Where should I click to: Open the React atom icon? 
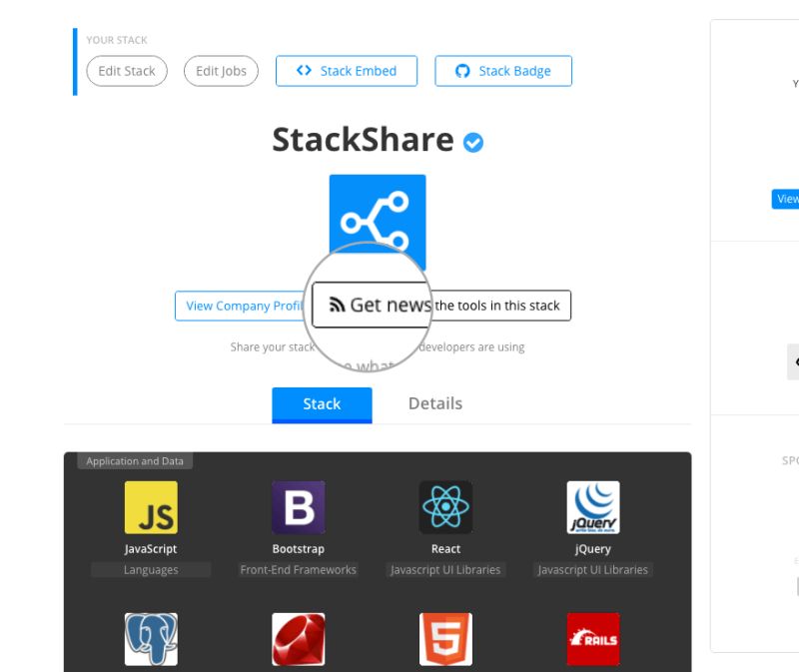click(x=445, y=506)
